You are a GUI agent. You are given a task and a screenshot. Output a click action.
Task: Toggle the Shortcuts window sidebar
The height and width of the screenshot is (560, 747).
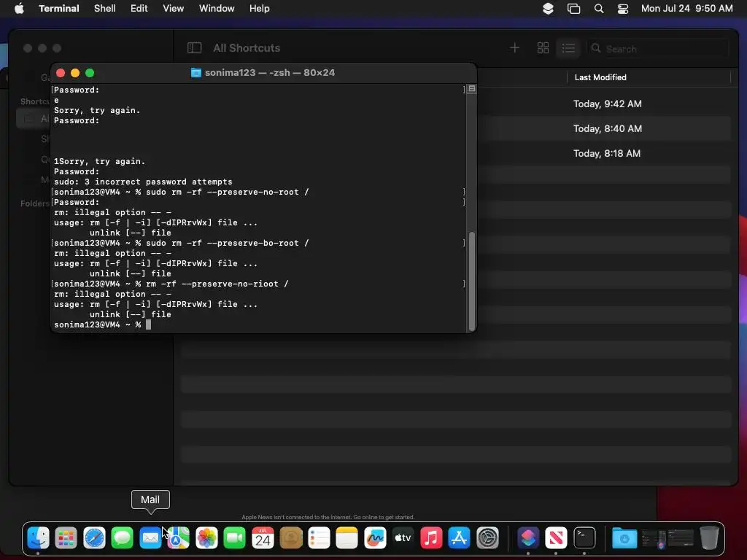click(194, 47)
